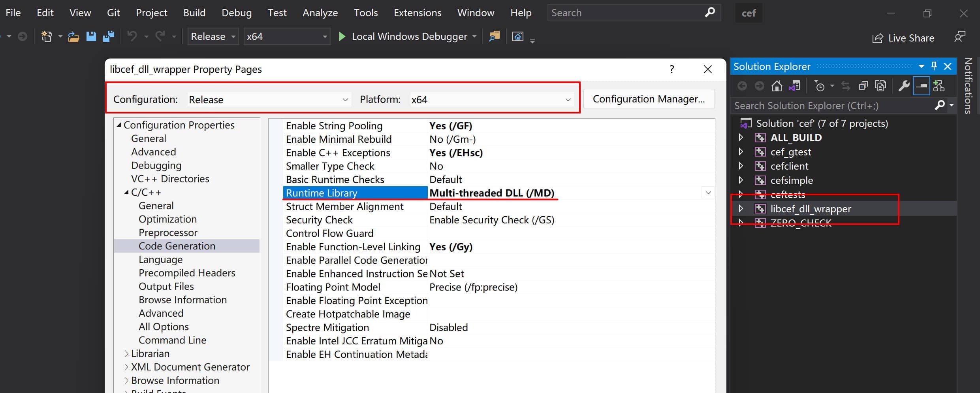
Task: Click the Configuration Manager button
Action: point(649,99)
